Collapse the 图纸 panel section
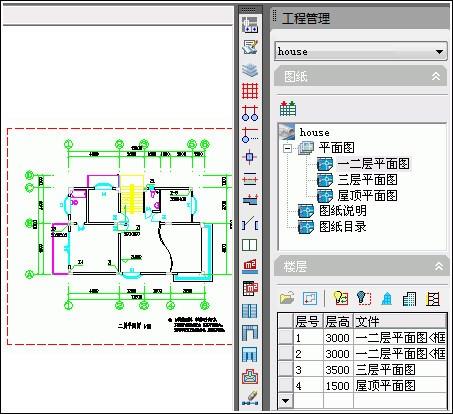The image size is (453, 414). (436, 77)
